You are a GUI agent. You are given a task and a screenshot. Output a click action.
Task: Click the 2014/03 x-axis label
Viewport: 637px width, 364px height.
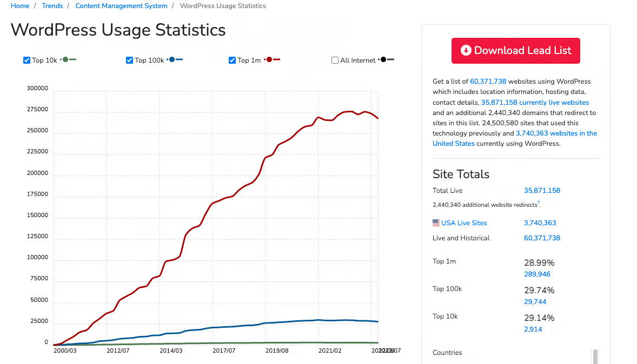pyautogui.click(x=171, y=350)
